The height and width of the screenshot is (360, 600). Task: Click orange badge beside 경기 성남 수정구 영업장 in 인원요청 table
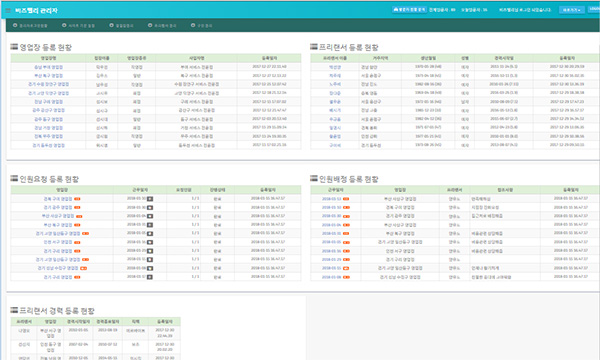point(83,268)
